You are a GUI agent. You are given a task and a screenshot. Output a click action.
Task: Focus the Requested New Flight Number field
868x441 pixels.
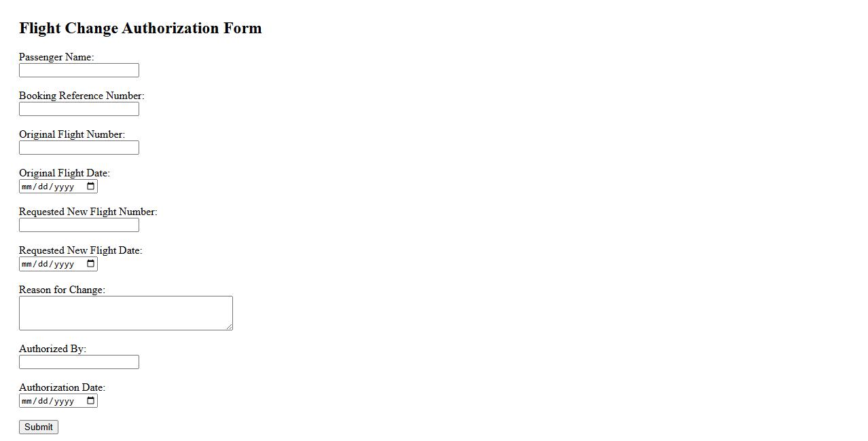pyautogui.click(x=79, y=225)
